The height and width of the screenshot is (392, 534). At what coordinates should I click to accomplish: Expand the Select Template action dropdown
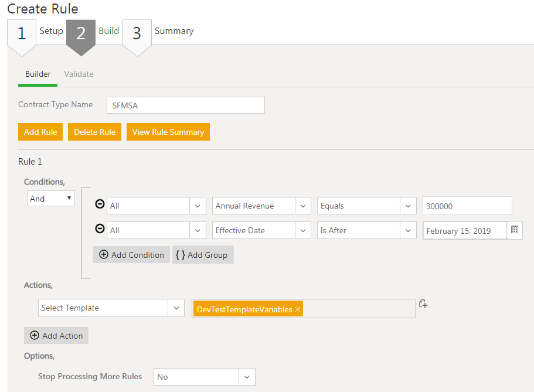(x=176, y=308)
